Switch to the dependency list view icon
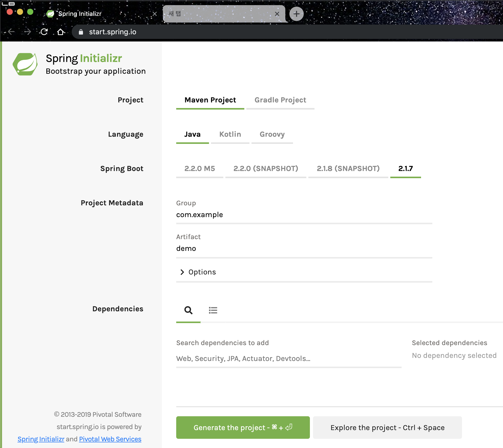The image size is (503, 448). click(x=213, y=310)
